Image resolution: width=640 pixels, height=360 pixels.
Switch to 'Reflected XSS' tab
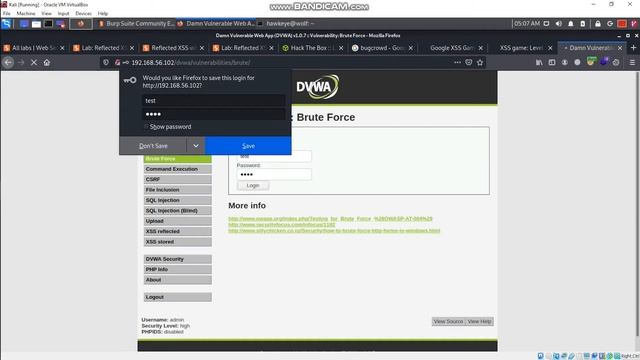[x=173, y=48]
